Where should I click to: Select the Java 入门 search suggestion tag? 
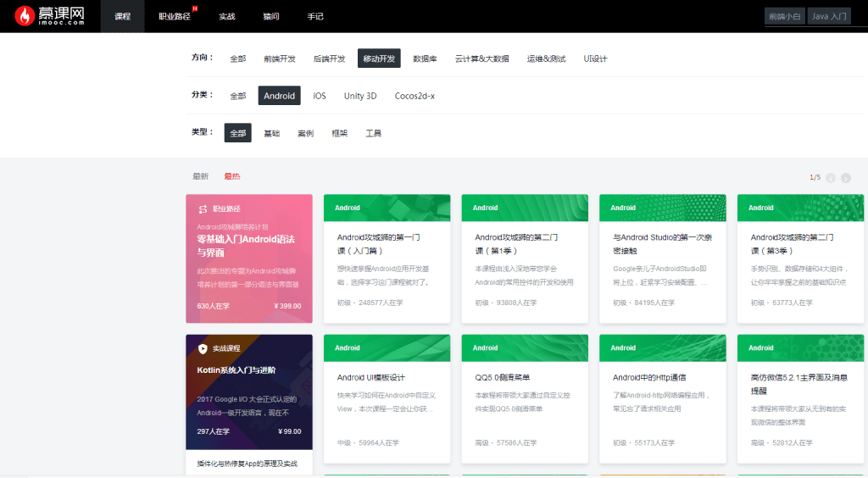pos(829,16)
